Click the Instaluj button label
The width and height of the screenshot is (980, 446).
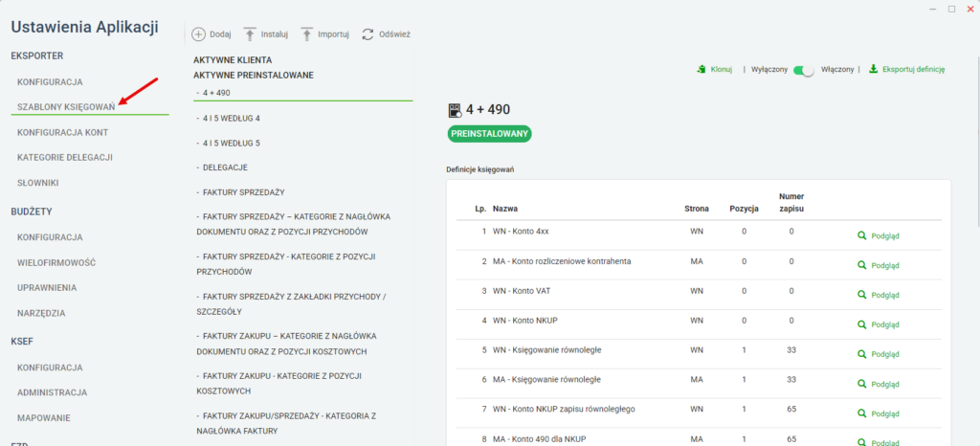[x=275, y=35]
